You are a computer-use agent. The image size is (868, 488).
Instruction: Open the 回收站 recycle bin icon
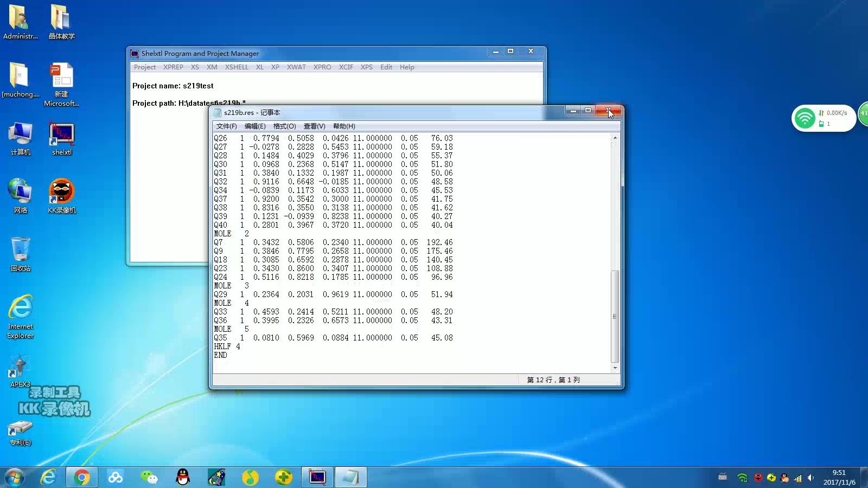pyautogui.click(x=20, y=254)
